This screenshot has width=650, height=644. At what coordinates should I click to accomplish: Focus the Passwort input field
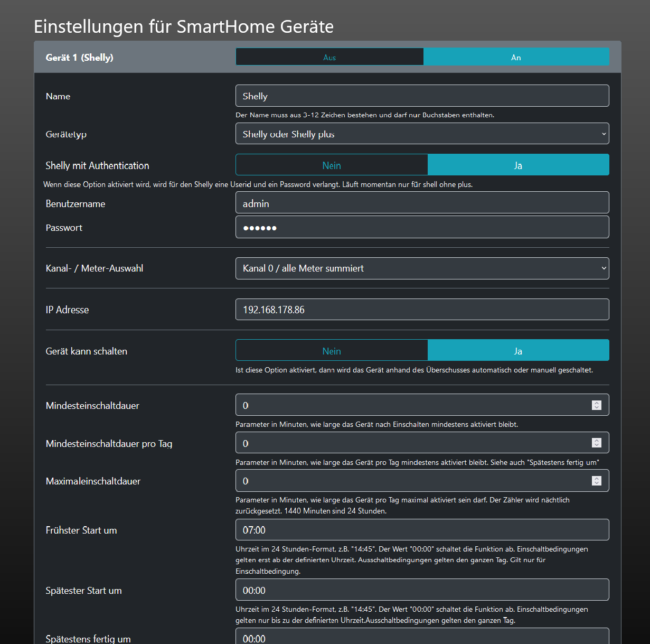(422, 227)
